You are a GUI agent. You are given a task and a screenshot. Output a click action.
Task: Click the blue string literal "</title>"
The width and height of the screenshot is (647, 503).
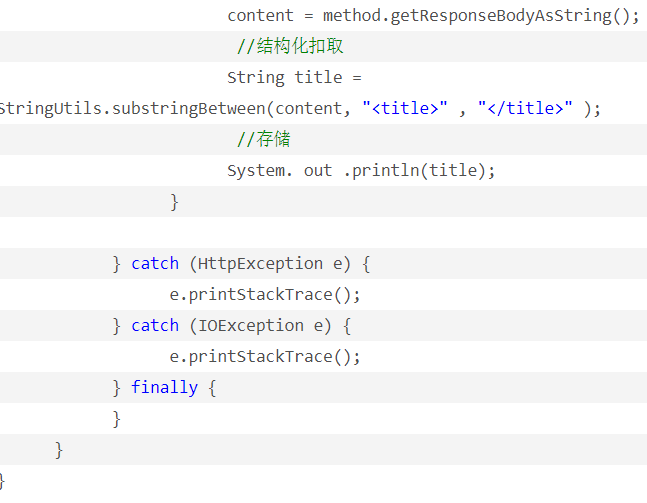click(525, 109)
